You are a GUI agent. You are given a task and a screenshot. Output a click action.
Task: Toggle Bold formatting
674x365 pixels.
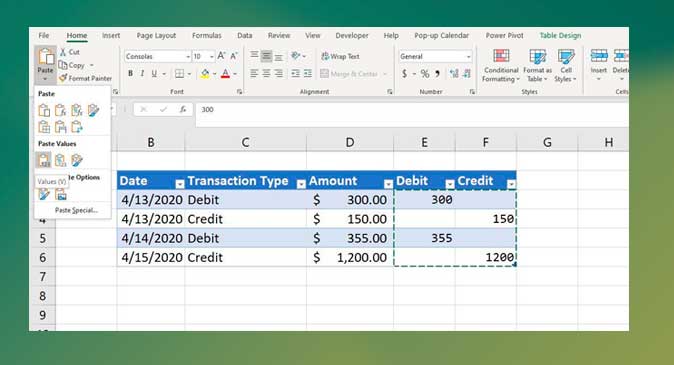click(130, 74)
